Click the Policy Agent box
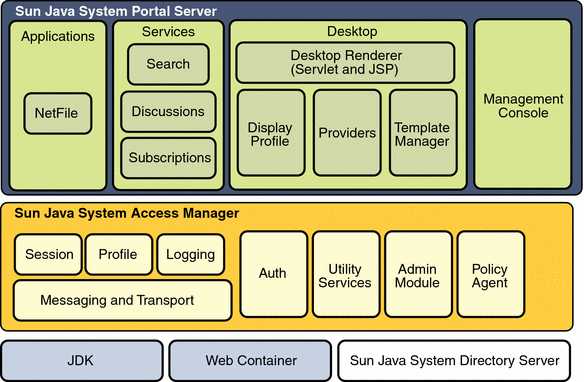The image size is (584, 382). 491,274
